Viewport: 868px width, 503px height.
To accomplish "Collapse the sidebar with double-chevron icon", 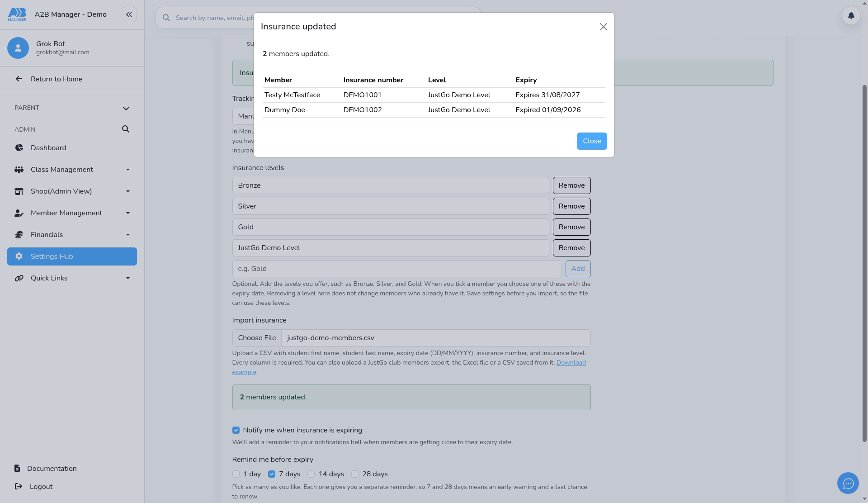I will tap(129, 14).
